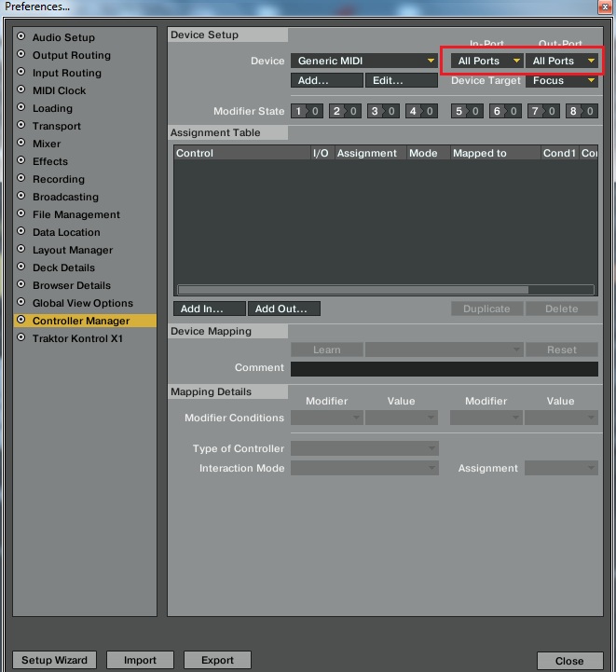This screenshot has height=672, width=616.
Task: Open the first Modifier condition dropdown
Action: 327,418
